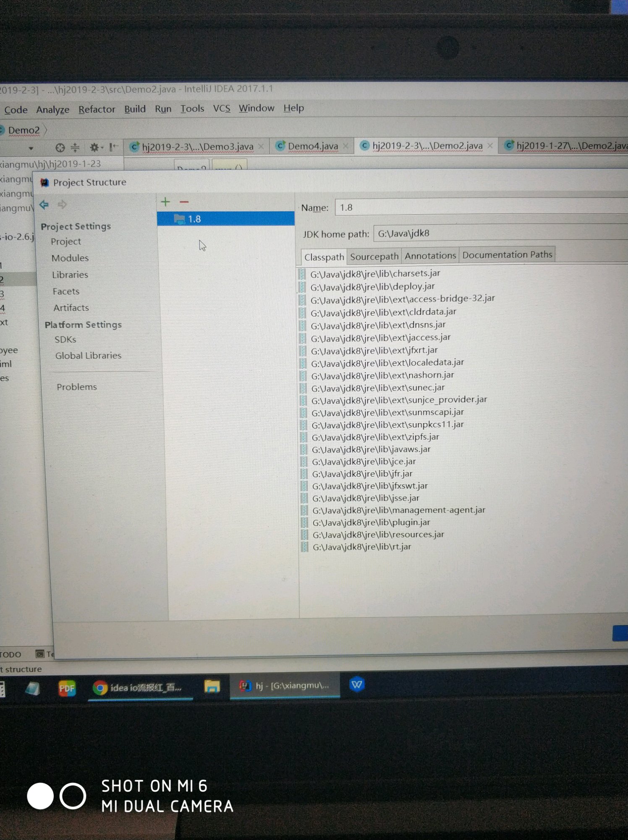The height and width of the screenshot is (840, 628).
Task: Click the Scroll from Source target icon
Action: click(60, 148)
